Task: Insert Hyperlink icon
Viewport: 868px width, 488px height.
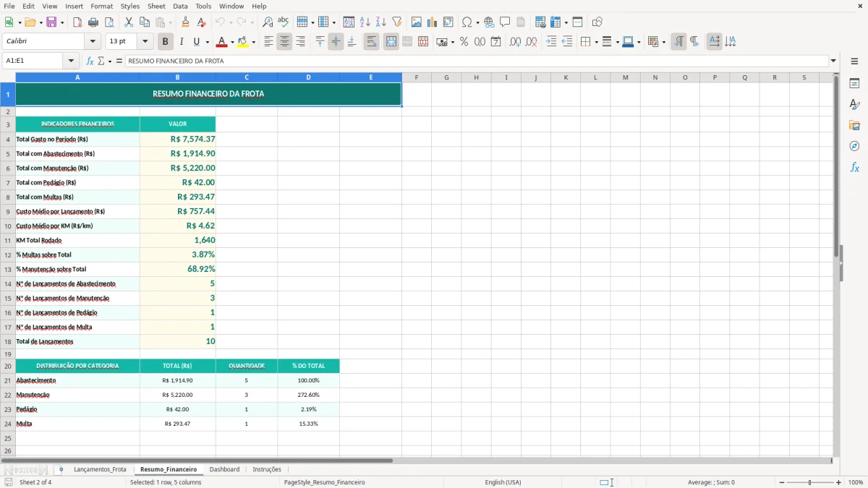Action: (x=489, y=22)
